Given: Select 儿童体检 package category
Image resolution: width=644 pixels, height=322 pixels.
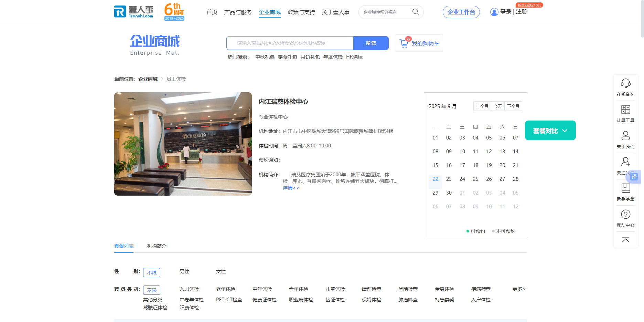Looking at the screenshot, I should pyautogui.click(x=335, y=289).
